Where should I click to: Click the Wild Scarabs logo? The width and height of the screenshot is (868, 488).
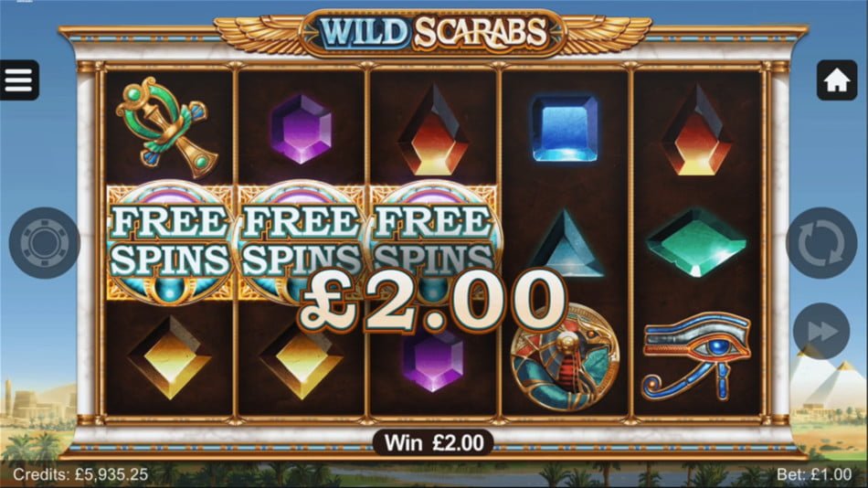tap(433, 32)
